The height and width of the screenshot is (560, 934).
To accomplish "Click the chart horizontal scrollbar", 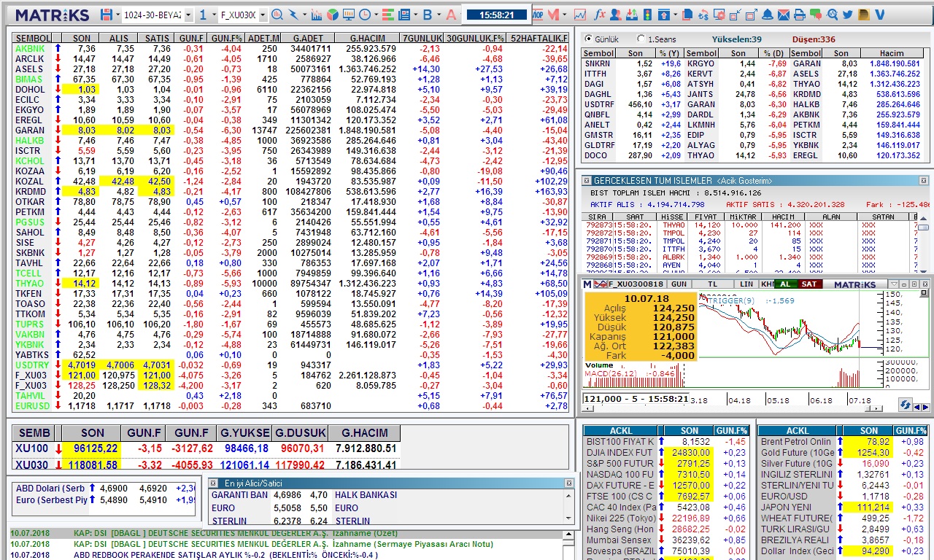I will [x=732, y=408].
